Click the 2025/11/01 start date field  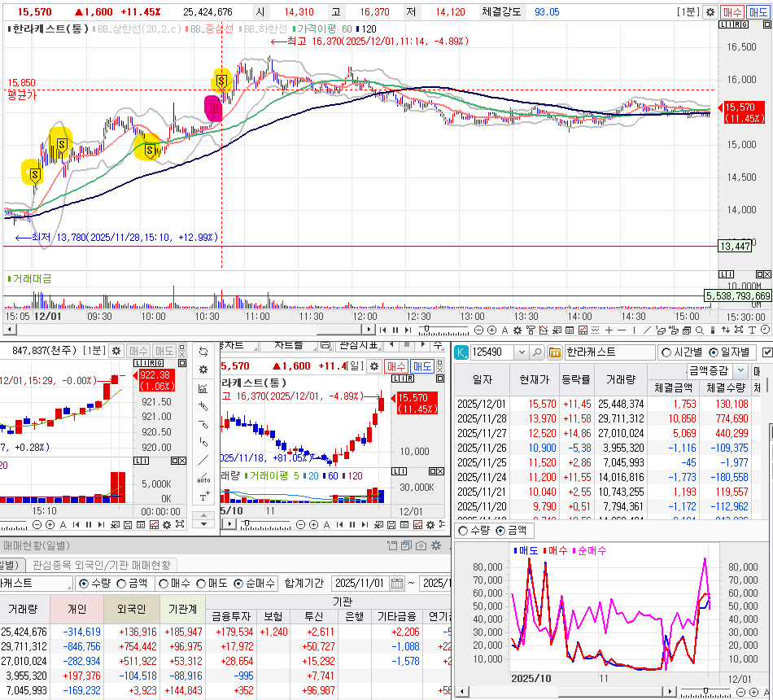(360, 584)
